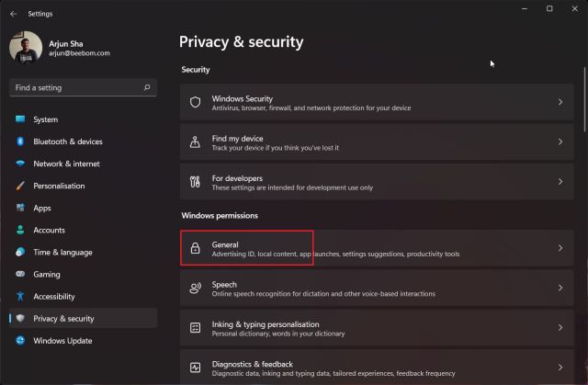Click the Gaming controller icon
588x385 pixels.
coord(20,274)
